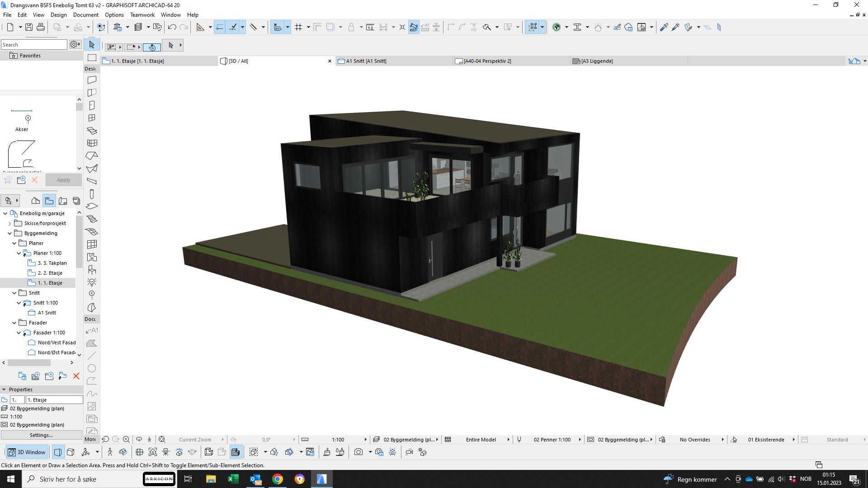Click the Undo arrow icon
The height and width of the screenshot is (488, 868).
(172, 27)
